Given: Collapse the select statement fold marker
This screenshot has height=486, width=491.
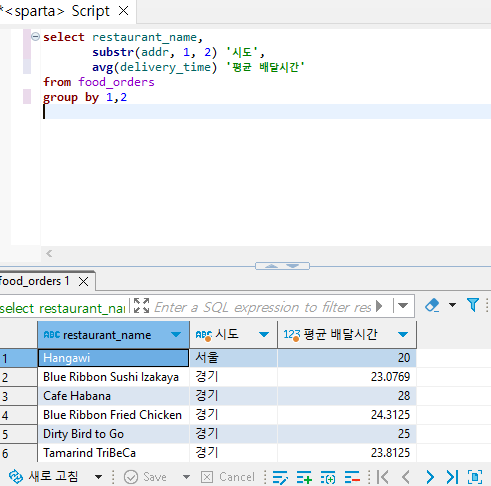Looking at the screenshot, I should pos(35,36).
